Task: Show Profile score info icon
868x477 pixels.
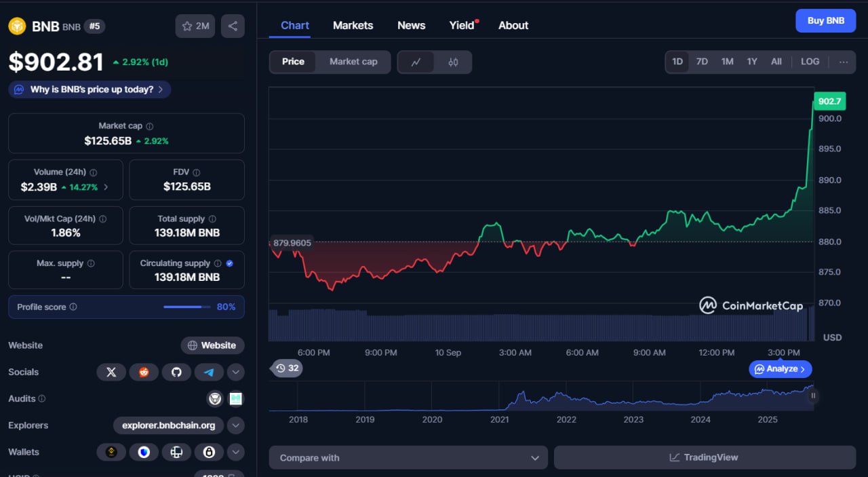Action: pos(73,307)
